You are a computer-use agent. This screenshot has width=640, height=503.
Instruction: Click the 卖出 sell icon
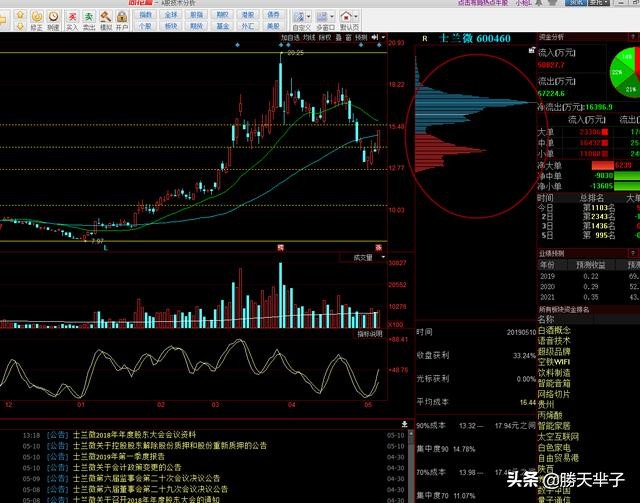[89, 20]
